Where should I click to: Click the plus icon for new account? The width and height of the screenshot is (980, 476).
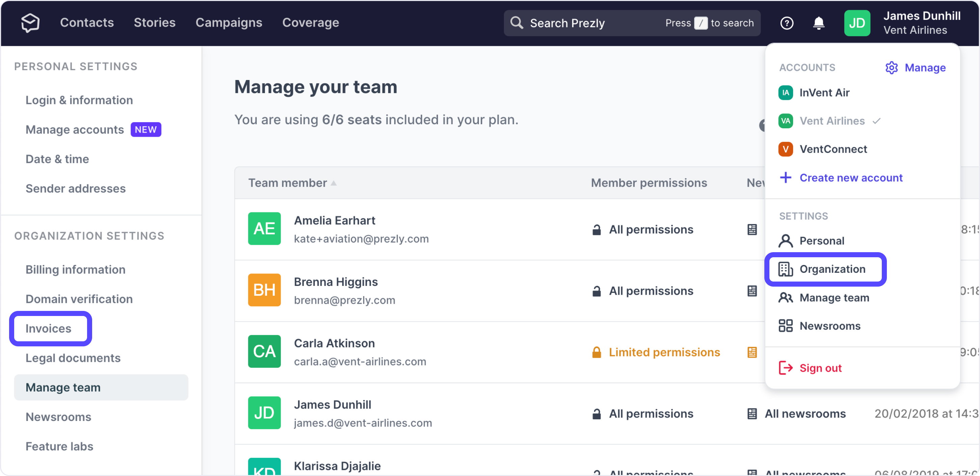point(785,178)
